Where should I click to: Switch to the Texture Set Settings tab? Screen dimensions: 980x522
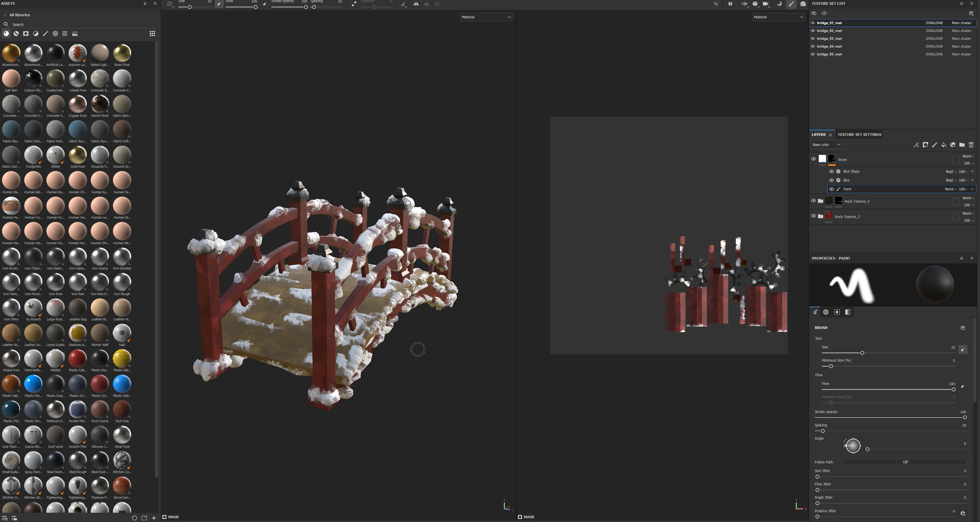pos(859,135)
